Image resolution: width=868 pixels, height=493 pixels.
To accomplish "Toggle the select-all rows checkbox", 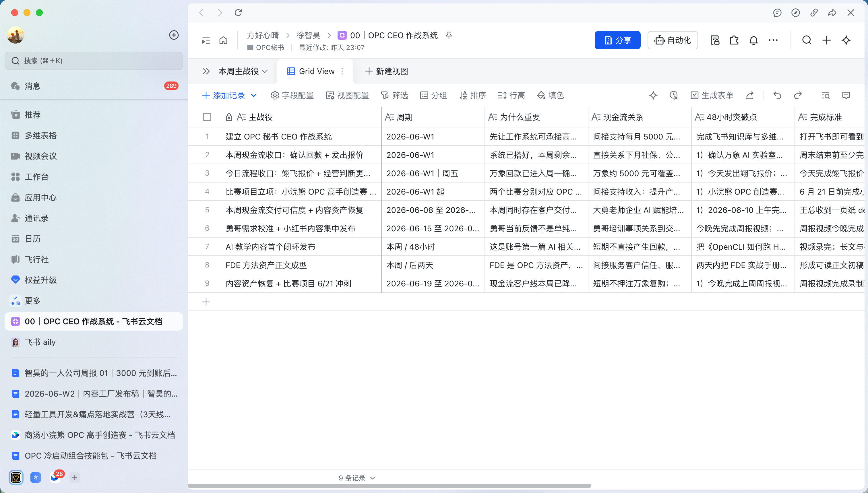I will [x=207, y=117].
